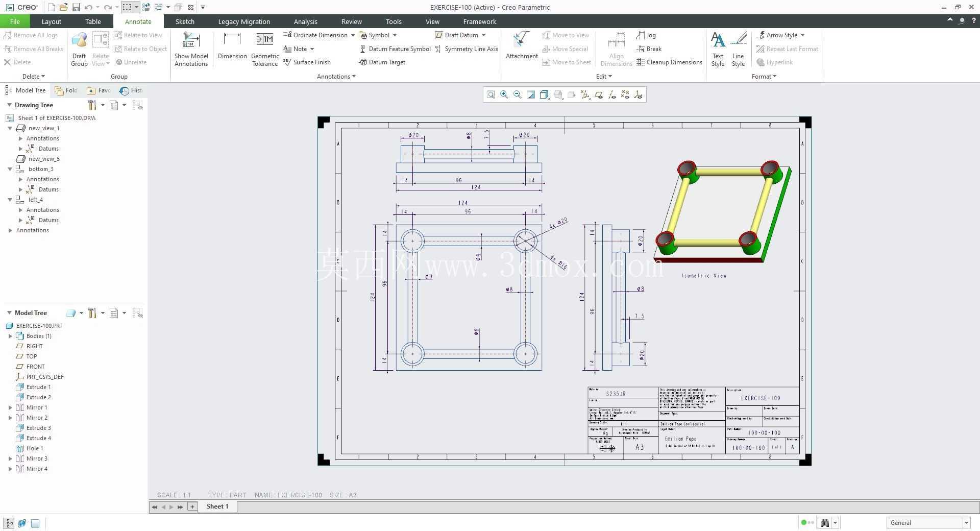Open the Draft Datum dropdown
980x531 pixels.
point(483,35)
